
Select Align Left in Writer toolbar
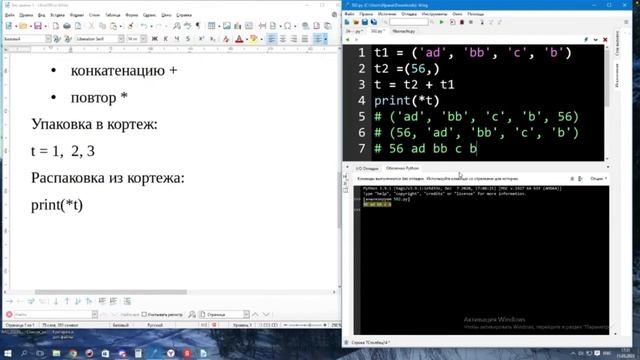coord(271,39)
